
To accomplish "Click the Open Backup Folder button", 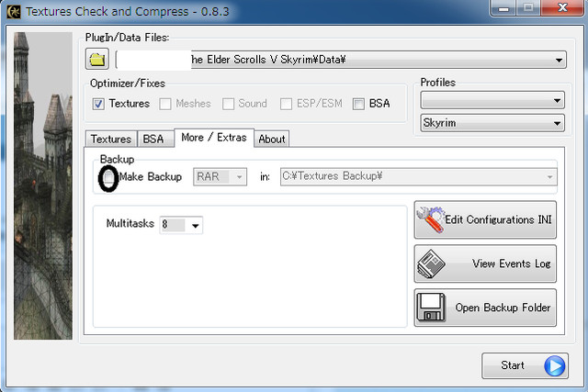I will coord(485,308).
